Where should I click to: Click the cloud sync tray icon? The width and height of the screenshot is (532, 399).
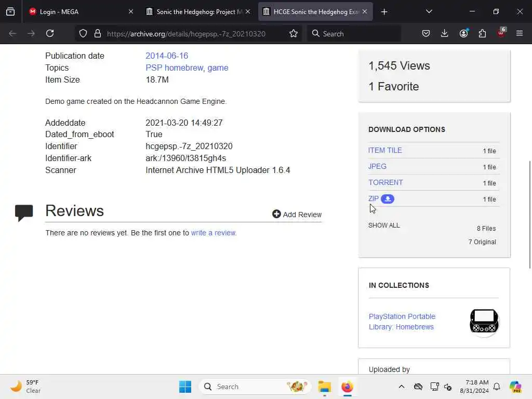click(418, 387)
